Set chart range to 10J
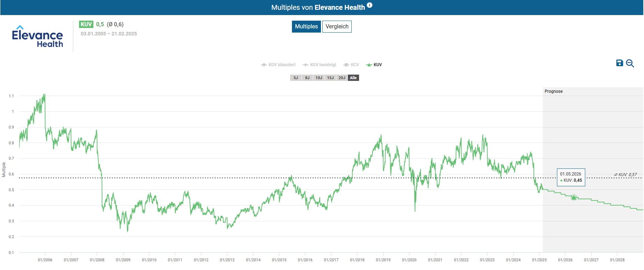Image resolution: width=644 pixels, height=270 pixels. (319, 78)
